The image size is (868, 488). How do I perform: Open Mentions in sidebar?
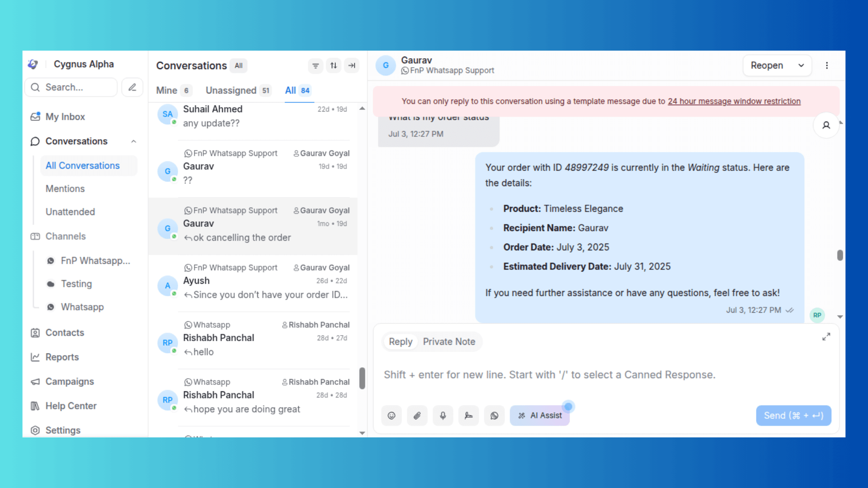tap(65, 188)
